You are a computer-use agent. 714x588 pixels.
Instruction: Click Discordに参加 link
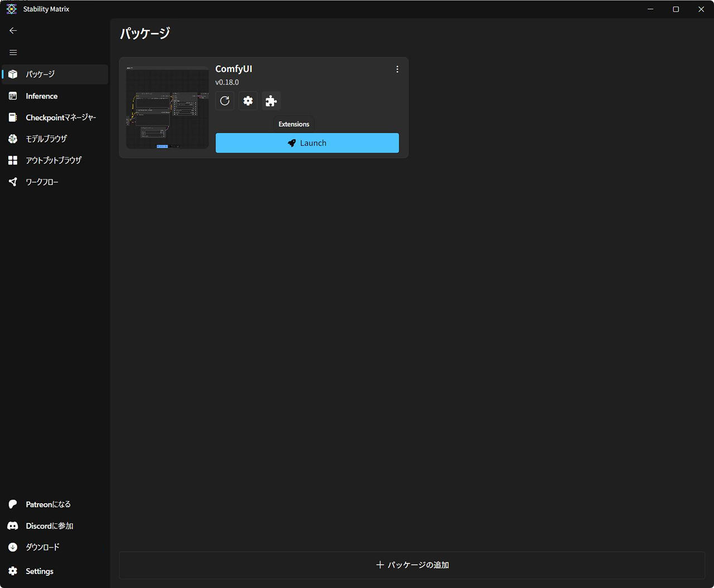[x=55, y=526]
